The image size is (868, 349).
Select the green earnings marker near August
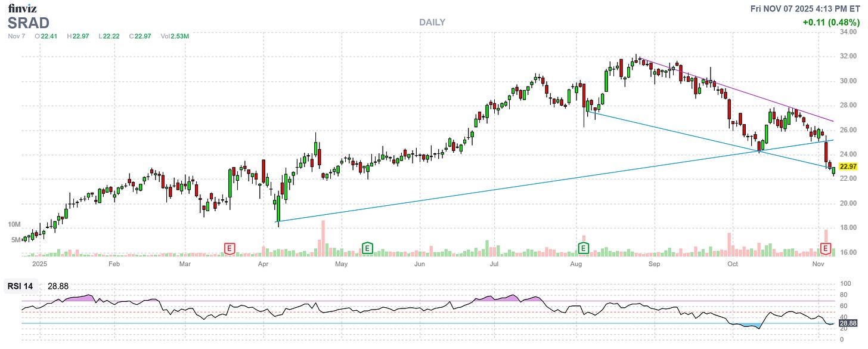pos(582,247)
